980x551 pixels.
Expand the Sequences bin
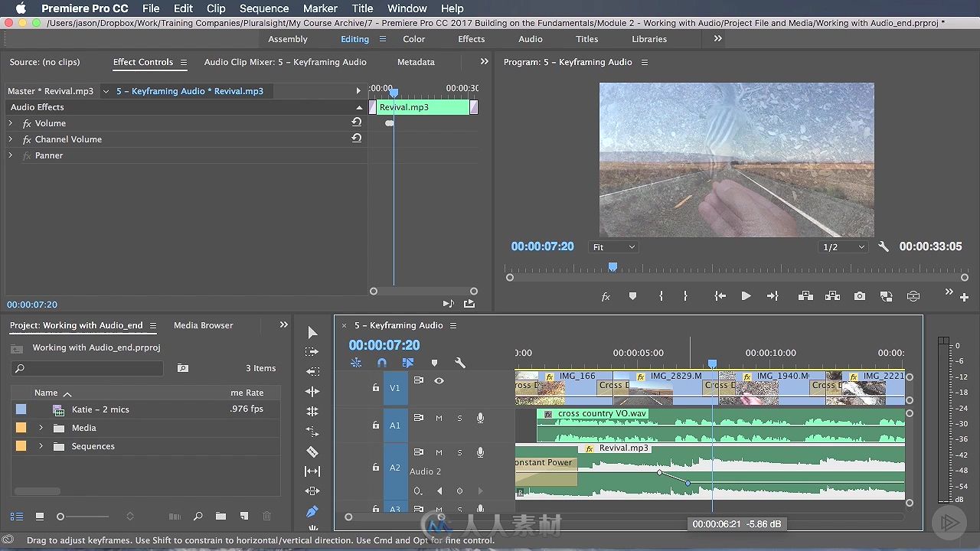tap(41, 446)
